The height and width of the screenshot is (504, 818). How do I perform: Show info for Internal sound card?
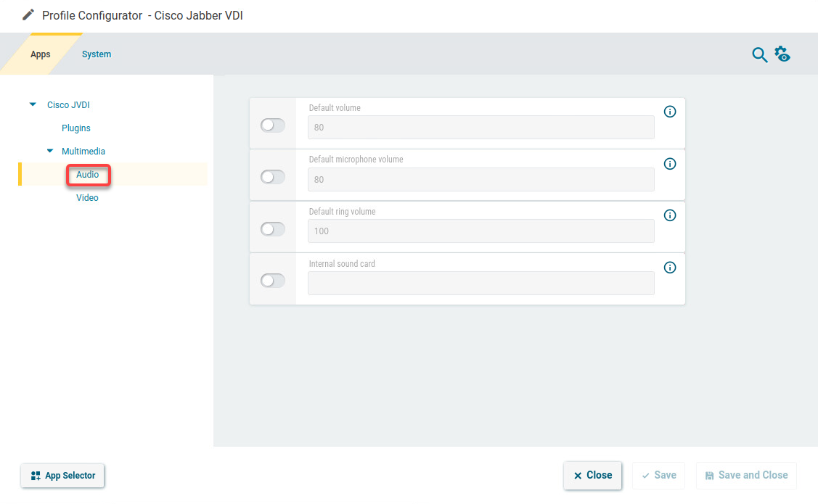tap(670, 268)
